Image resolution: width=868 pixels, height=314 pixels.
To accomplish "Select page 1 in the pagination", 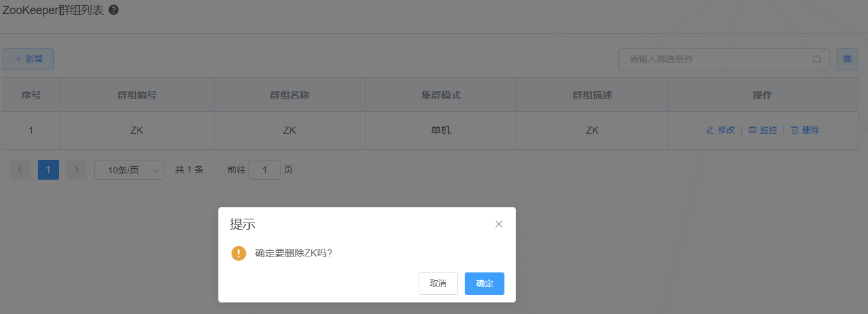I will [48, 169].
